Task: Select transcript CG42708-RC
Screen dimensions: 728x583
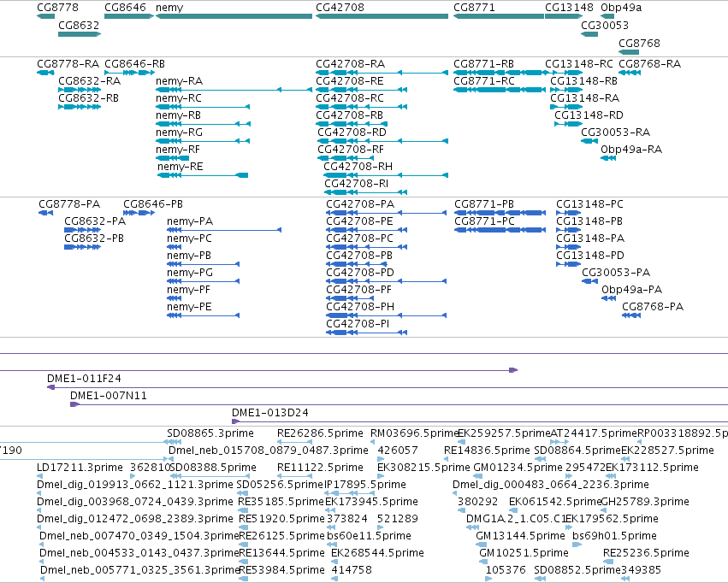Action: coord(361,107)
